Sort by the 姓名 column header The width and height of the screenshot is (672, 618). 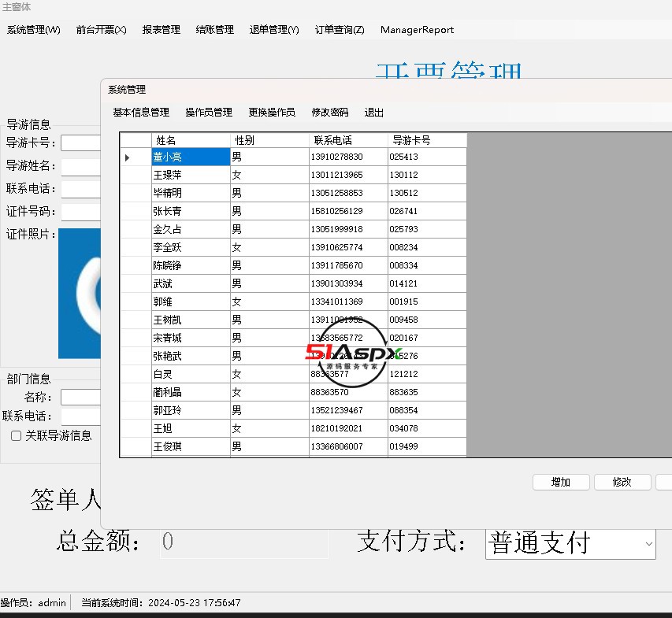(x=190, y=140)
